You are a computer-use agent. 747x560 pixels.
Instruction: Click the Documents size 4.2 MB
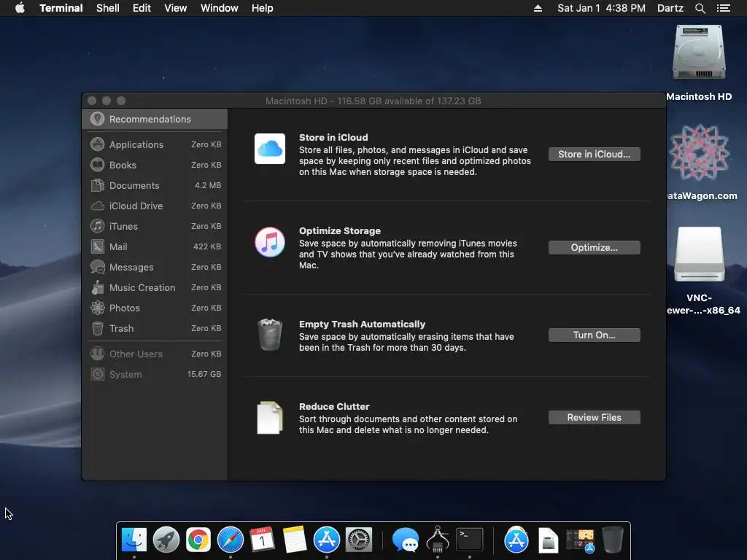(208, 185)
